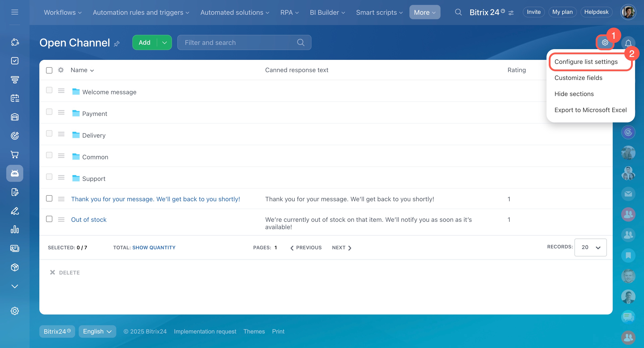Screen dimensions: 644x348
Task: Click the Filter and search field
Action: pos(240,43)
